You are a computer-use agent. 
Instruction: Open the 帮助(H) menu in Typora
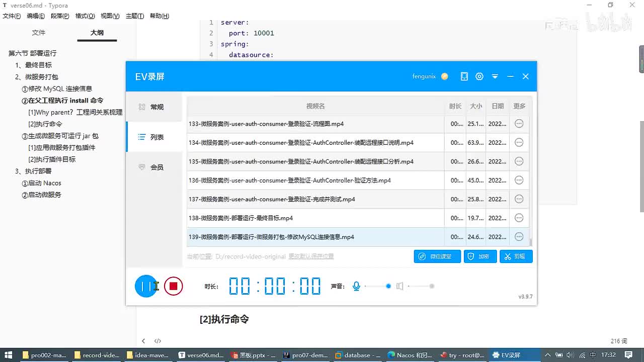[x=159, y=16]
